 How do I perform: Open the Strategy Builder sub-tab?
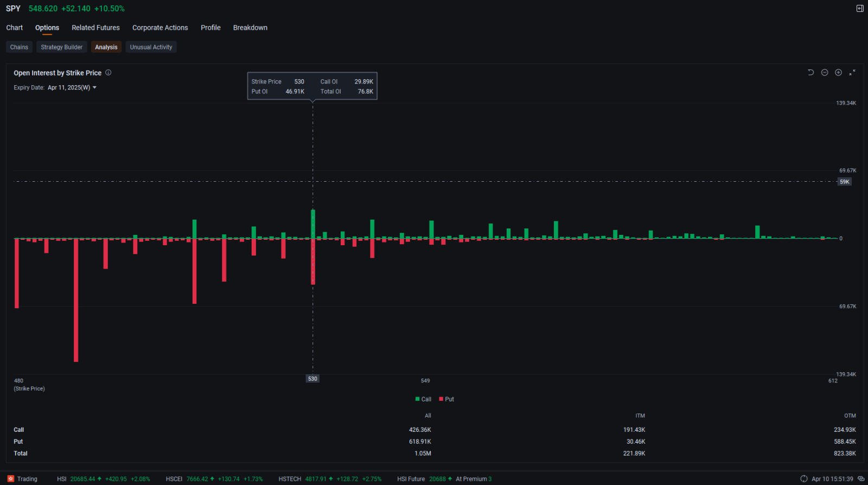[62, 47]
